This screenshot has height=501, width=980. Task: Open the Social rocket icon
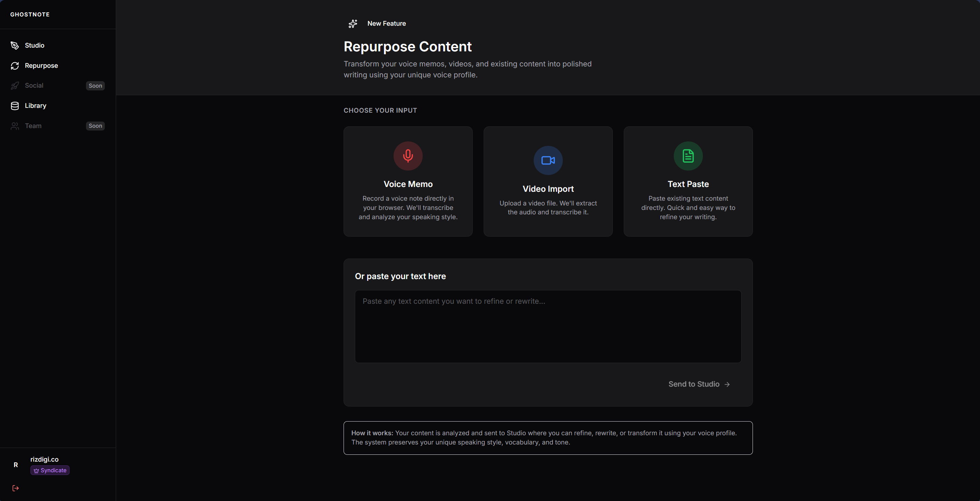coord(15,86)
